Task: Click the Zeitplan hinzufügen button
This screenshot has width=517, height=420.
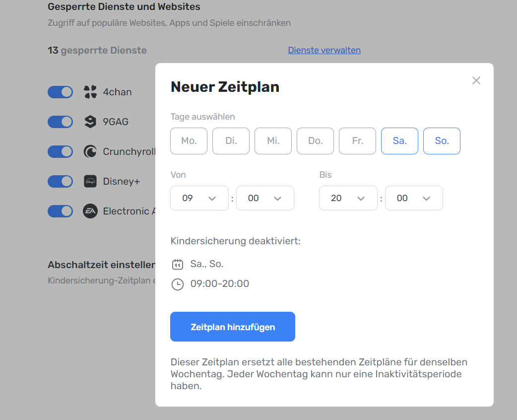Action: point(233,327)
